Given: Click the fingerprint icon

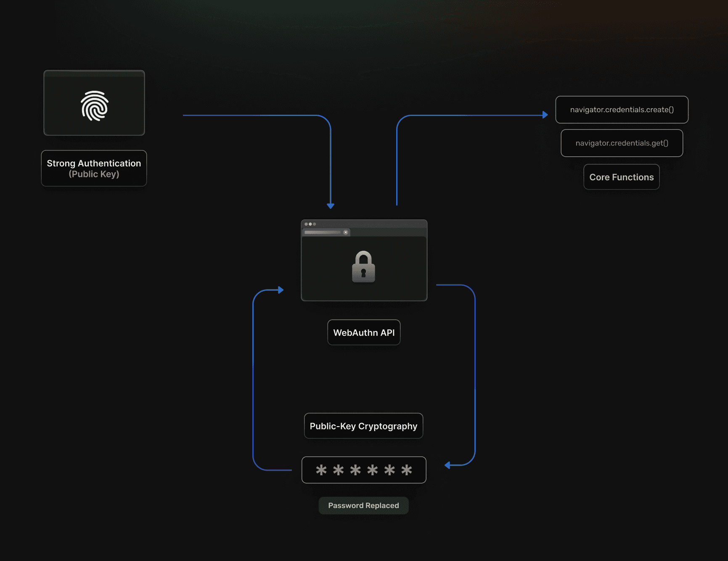Looking at the screenshot, I should [x=95, y=106].
